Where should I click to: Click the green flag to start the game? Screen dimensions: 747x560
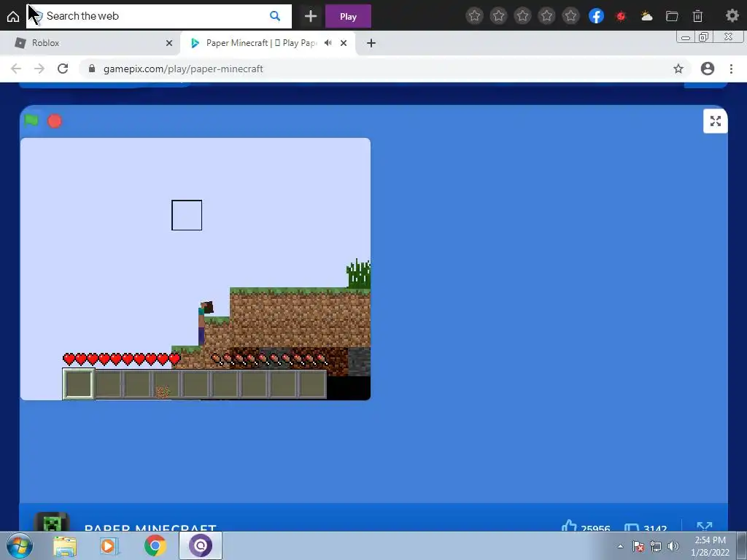(x=31, y=120)
